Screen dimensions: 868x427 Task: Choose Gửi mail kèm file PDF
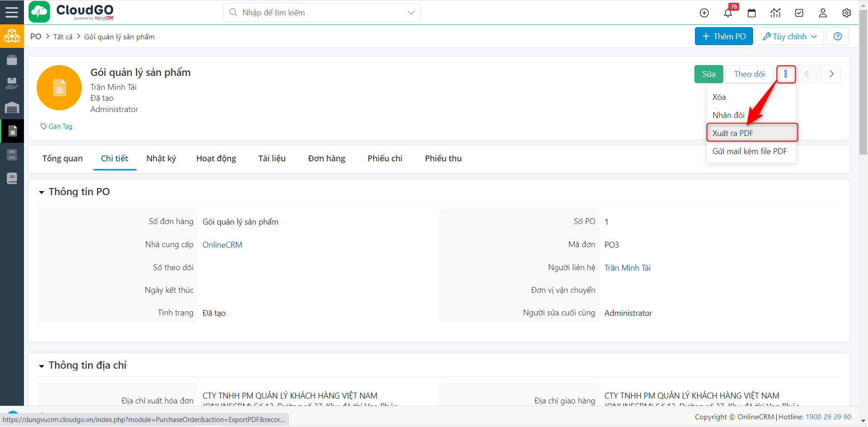point(750,151)
